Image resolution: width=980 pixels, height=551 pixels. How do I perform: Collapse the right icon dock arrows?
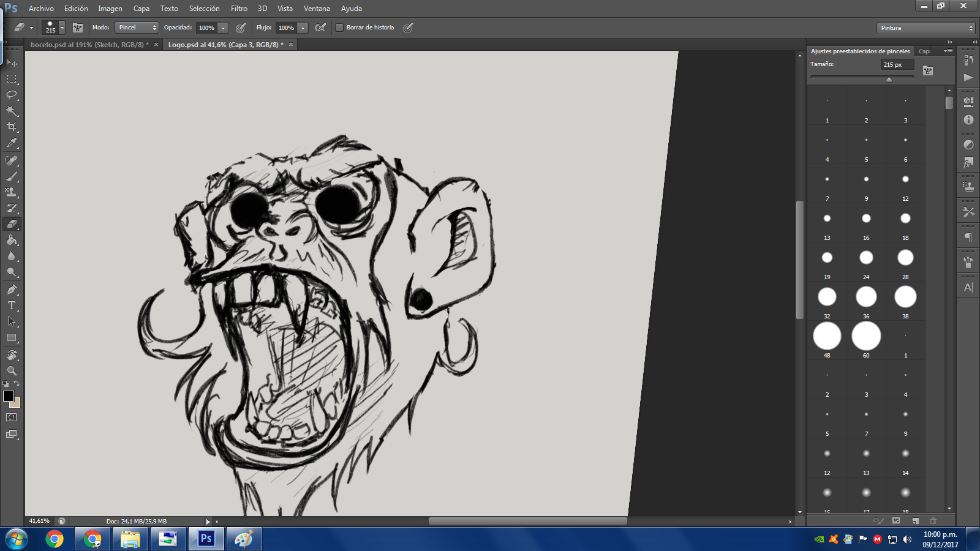[x=975, y=42]
